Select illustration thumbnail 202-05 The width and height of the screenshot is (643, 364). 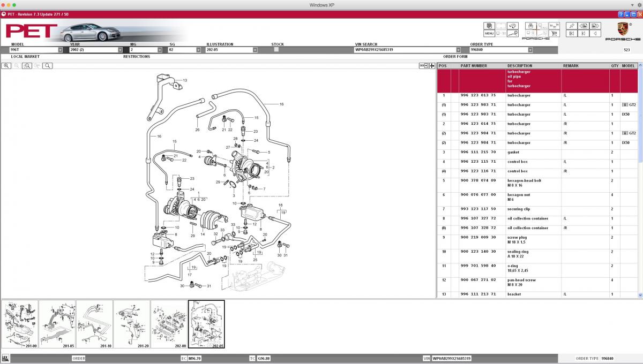(x=206, y=324)
